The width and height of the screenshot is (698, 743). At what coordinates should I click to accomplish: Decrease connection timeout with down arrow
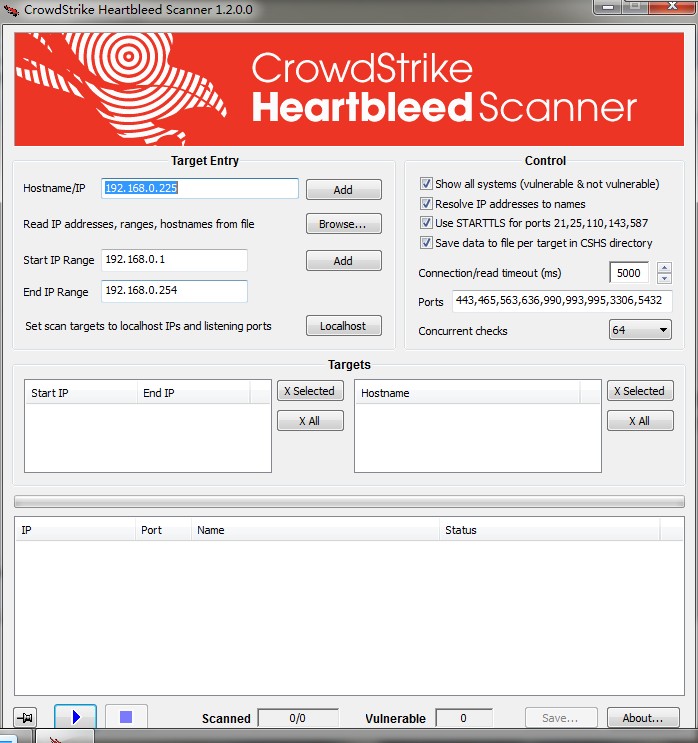[x=664, y=278]
